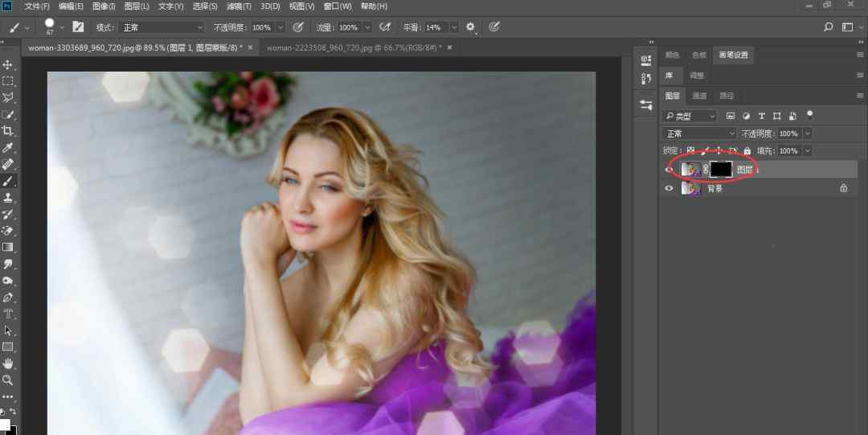Switch to the 通道 channels tab
This screenshot has height=435, width=868.
point(699,96)
